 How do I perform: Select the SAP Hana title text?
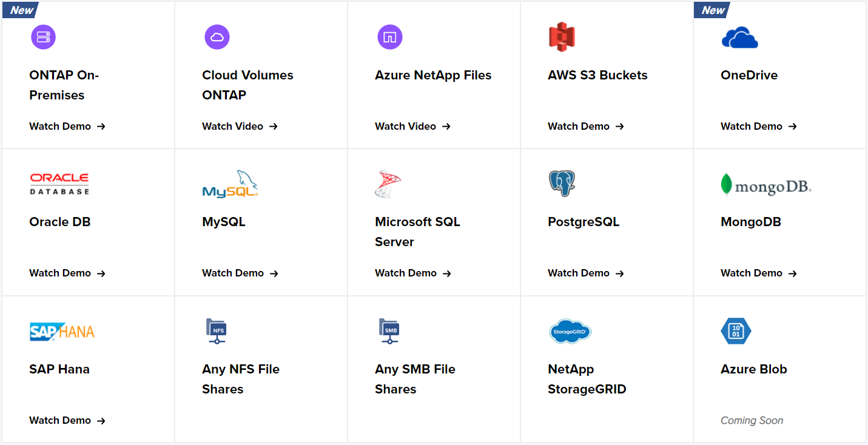click(x=59, y=369)
